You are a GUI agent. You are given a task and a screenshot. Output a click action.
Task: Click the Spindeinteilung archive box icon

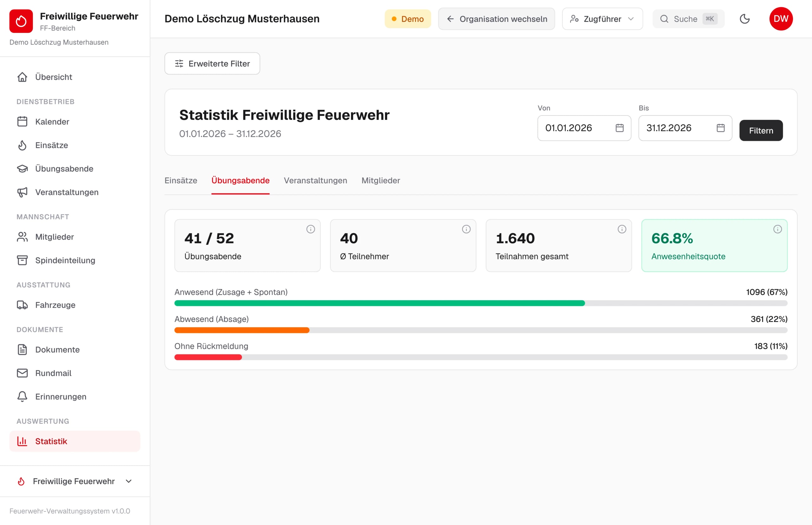pos(23,260)
